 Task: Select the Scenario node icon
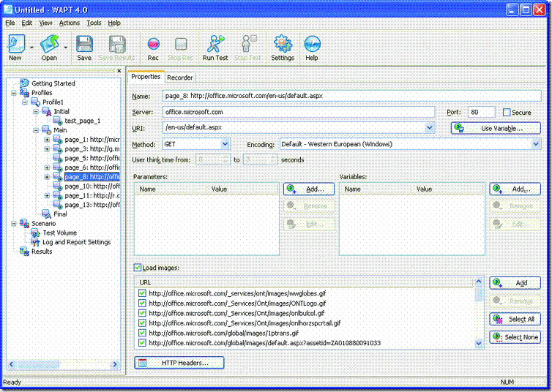(x=24, y=223)
